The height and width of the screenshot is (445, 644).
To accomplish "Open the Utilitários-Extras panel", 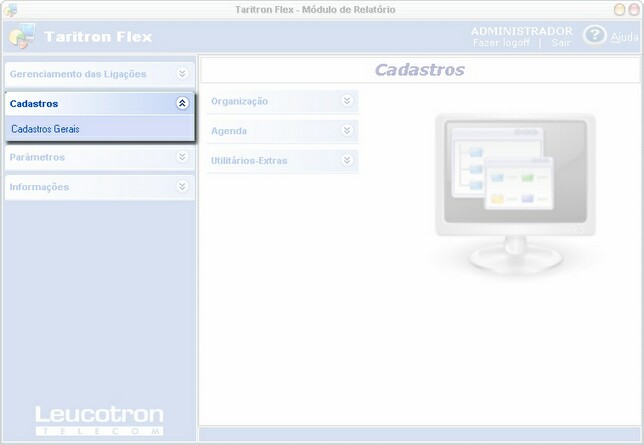I will 283,160.
